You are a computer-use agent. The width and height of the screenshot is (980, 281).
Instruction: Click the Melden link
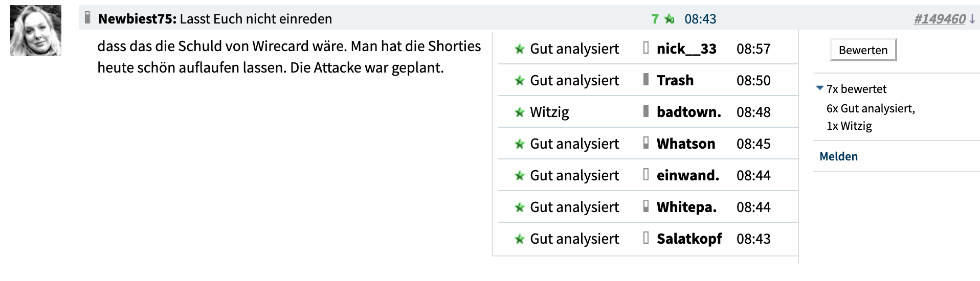pos(838,156)
